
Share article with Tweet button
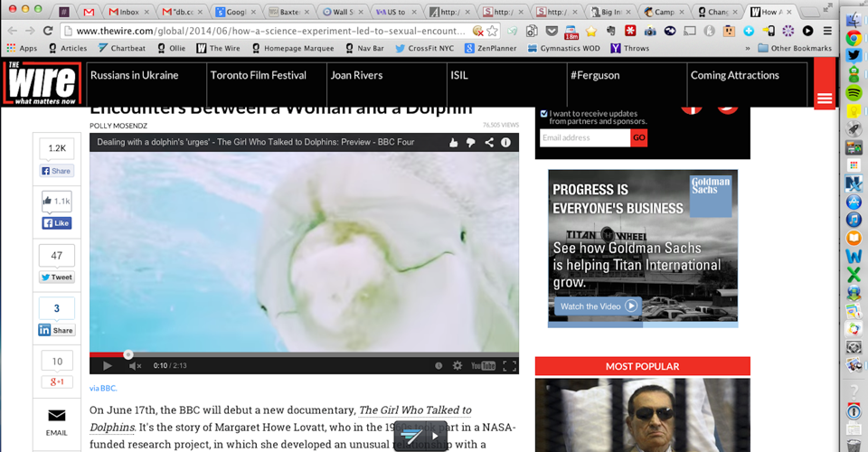(x=56, y=278)
